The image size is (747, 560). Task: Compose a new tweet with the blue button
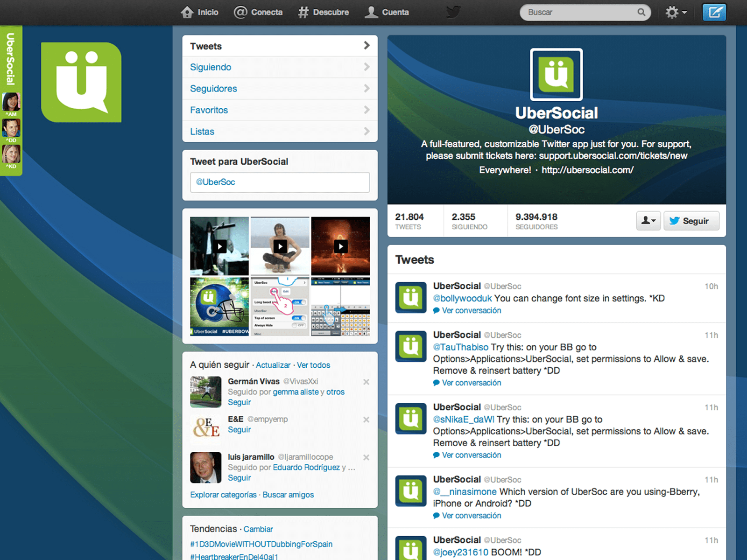(714, 12)
